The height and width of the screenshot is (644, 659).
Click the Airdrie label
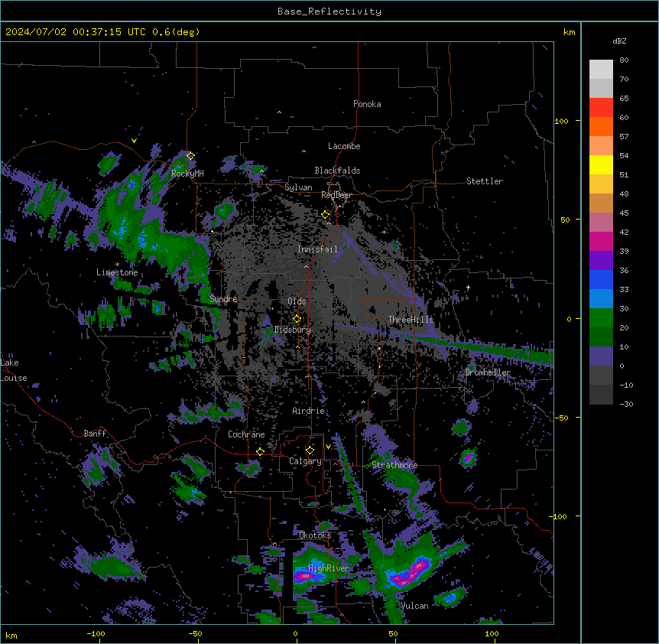tap(309, 411)
